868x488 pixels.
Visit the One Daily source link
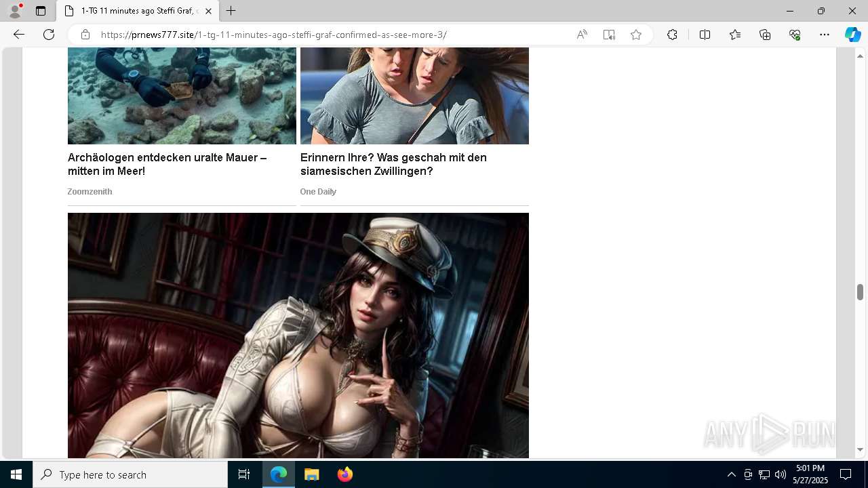click(318, 192)
